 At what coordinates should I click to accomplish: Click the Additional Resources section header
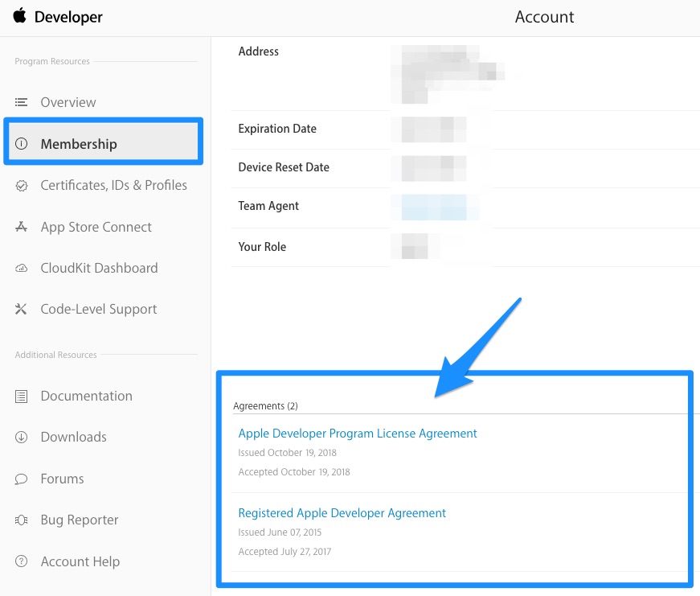[55, 355]
